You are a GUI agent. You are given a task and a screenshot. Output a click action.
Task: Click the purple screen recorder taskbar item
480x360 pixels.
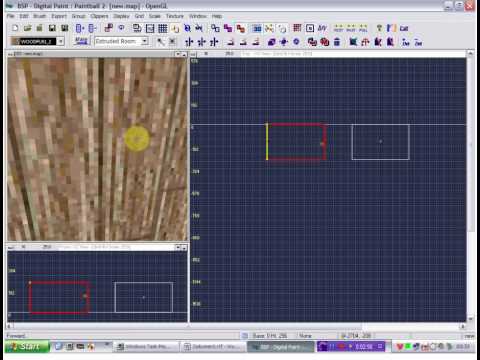click(351, 347)
